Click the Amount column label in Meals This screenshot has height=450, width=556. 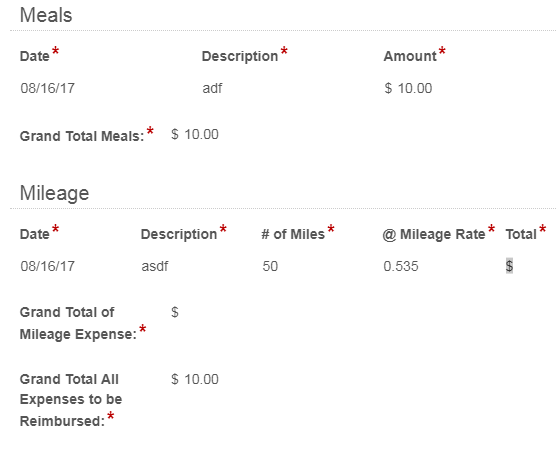[x=410, y=56]
